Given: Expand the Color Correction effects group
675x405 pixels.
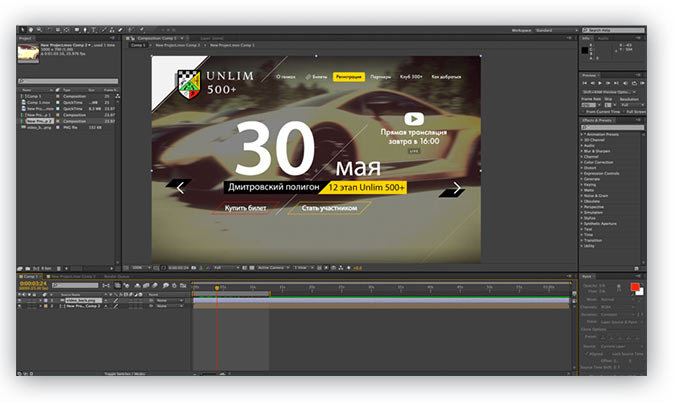Looking at the screenshot, I should click(584, 161).
